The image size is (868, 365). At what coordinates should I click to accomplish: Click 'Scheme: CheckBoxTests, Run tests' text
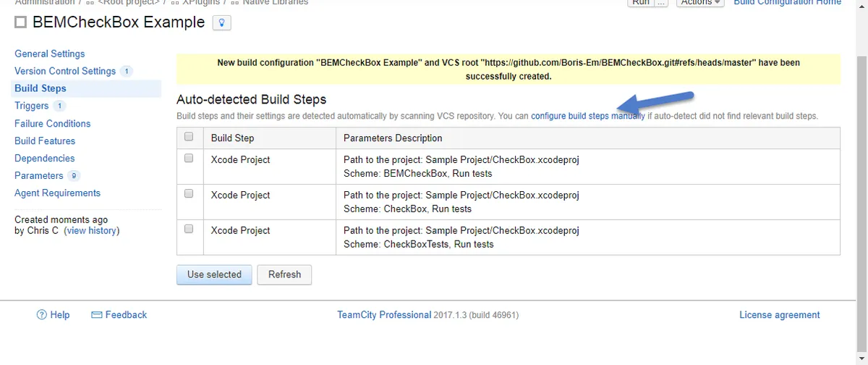click(419, 244)
